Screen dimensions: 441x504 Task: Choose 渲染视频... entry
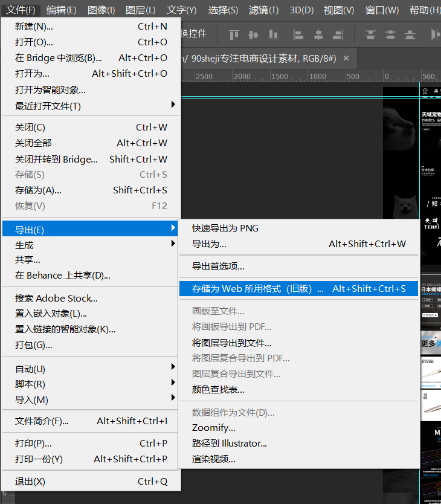coord(298,459)
